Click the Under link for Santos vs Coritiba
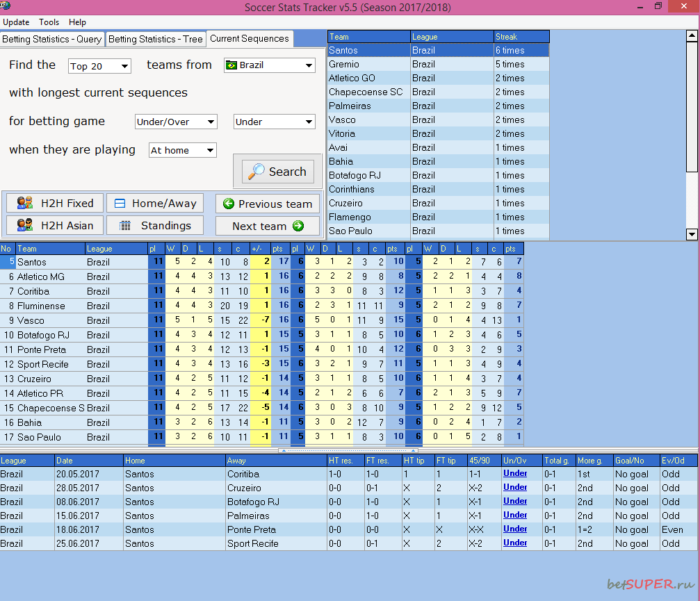The width and height of the screenshot is (700, 601). tap(514, 473)
